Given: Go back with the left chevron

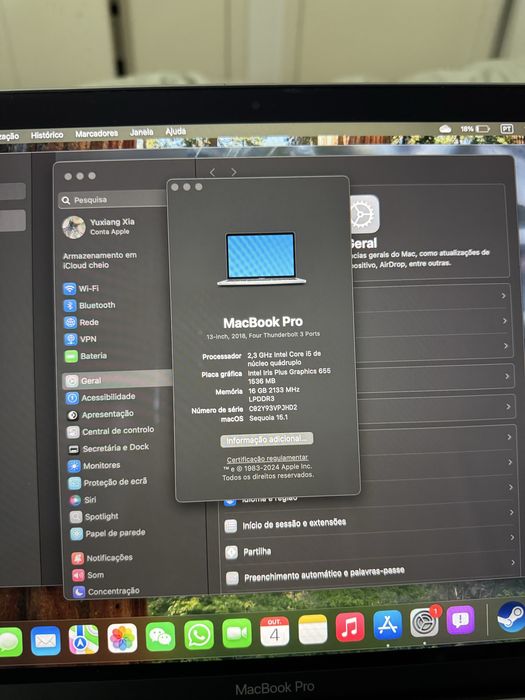Looking at the screenshot, I should coord(212,172).
